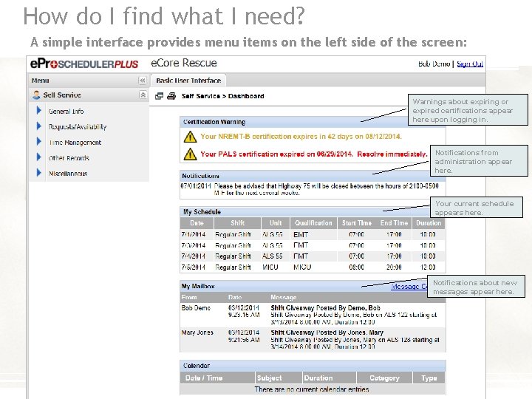Click the NREMT-B warning triangle icon

[x=190, y=137]
